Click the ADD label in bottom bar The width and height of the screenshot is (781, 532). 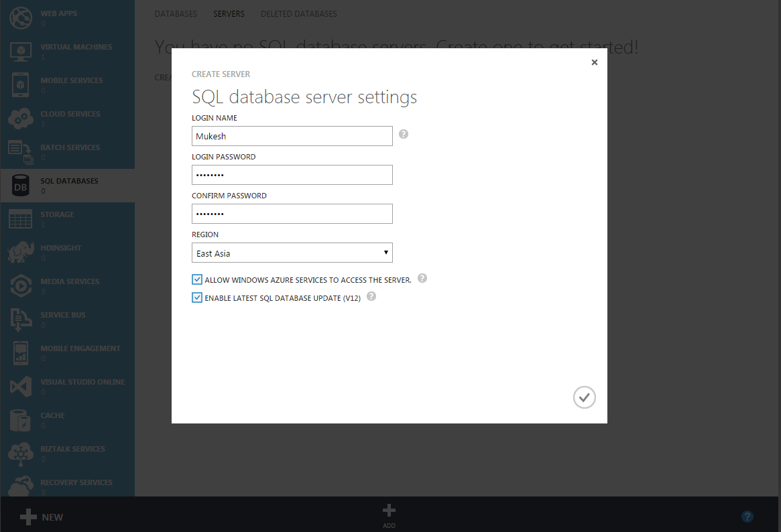389,525
